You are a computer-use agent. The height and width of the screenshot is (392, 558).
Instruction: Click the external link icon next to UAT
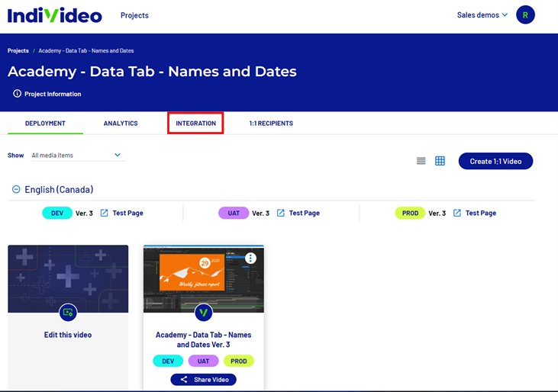click(280, 213)
